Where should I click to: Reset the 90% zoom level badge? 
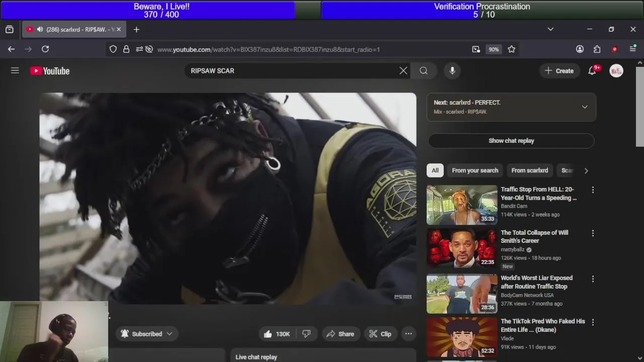pos(494,49)
